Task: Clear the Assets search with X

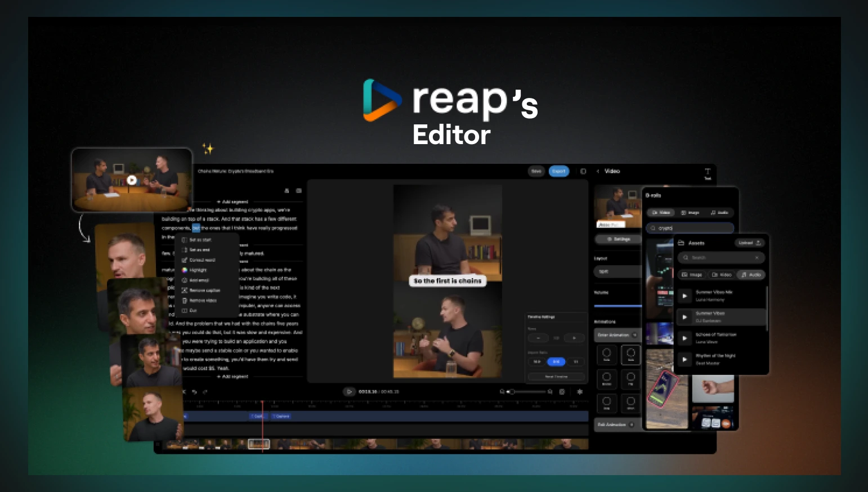Action: pos(757,258)
